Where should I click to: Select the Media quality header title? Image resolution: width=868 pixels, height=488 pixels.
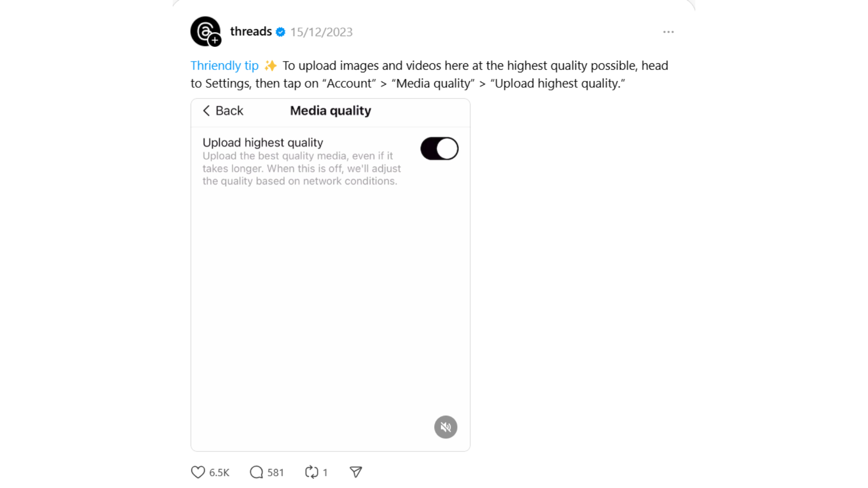point(330,111)
